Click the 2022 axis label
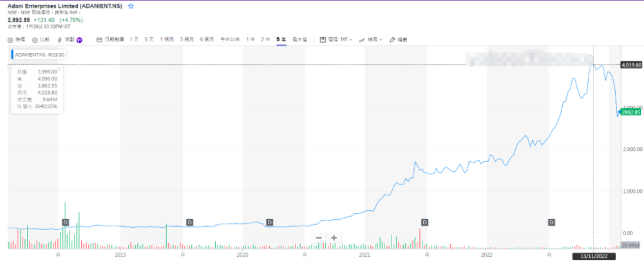The height and width of the screenshot is (265, 644). [487, 255]
